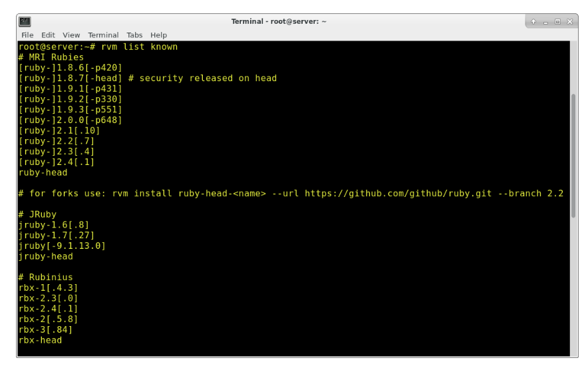This screenshot has width=588, height=366.
Task: Open the File menu
Action: click(28, 35)
